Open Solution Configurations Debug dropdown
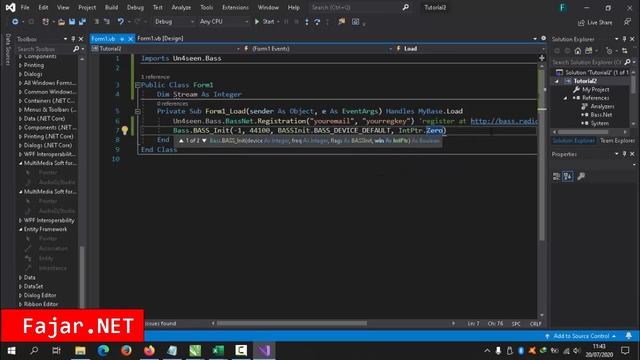 pos(174,22)
